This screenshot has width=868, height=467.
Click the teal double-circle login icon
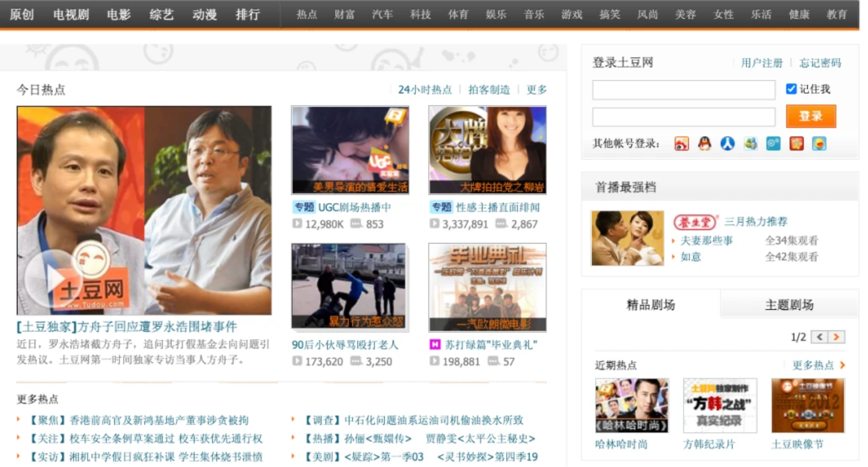(773, 144)
